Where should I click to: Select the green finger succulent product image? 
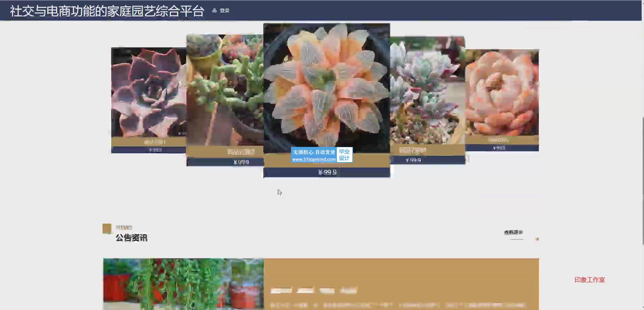(x=225, y=90)
